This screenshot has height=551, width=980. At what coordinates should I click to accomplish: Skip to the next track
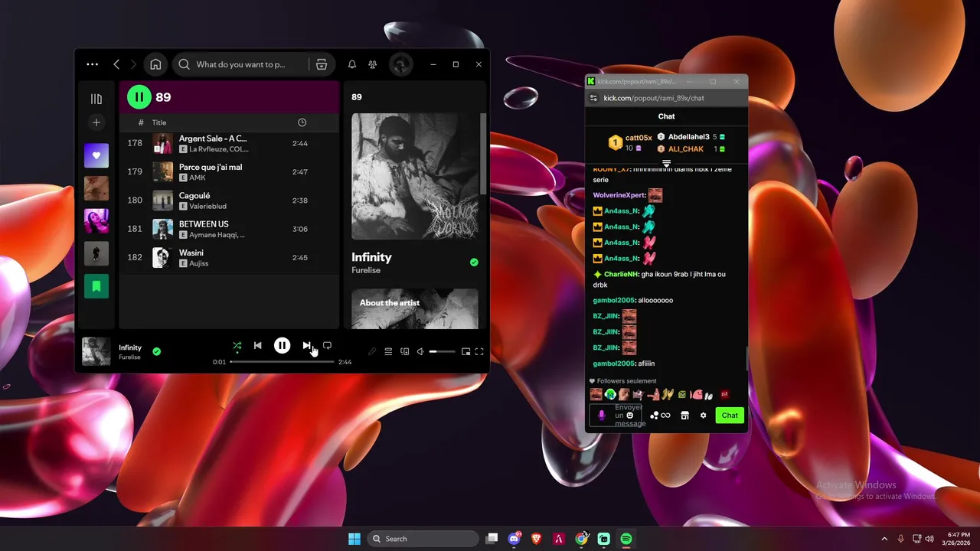pyautogui.click(x=306, y=346)
